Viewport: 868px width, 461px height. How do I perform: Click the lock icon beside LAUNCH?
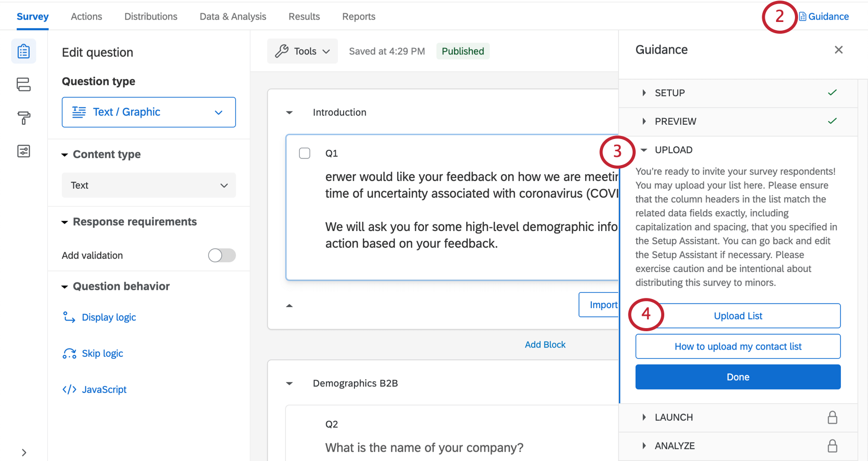pyautogui.click(x=832, y=418)
